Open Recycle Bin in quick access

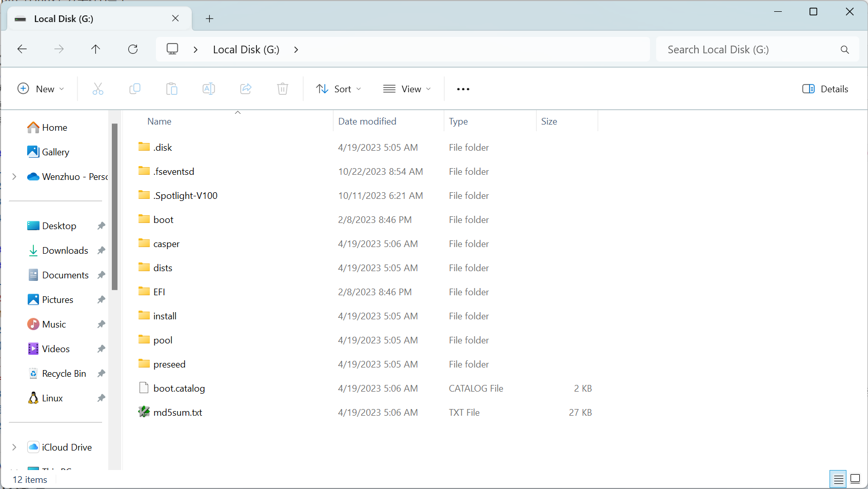(57, 373)
